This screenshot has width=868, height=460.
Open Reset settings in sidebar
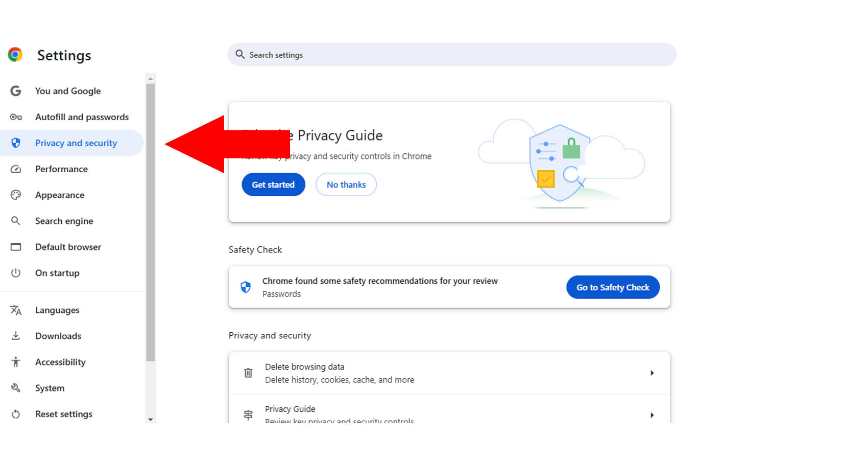64,415
